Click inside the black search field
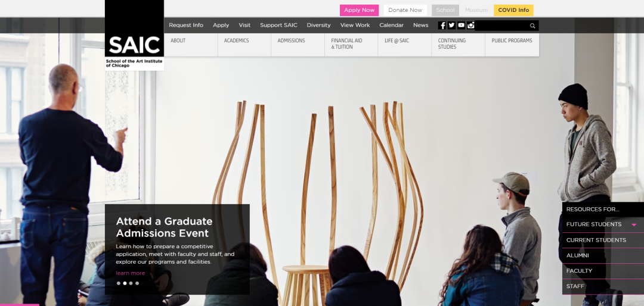Viewport: 644px width, 306px height. pyautogui.click(x=502, y=26)
